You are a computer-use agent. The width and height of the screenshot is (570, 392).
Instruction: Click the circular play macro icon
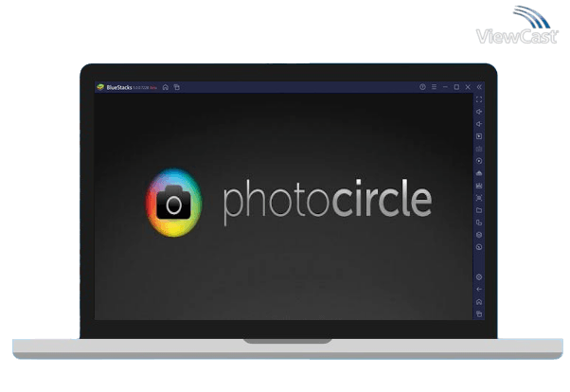coord(479,161)
